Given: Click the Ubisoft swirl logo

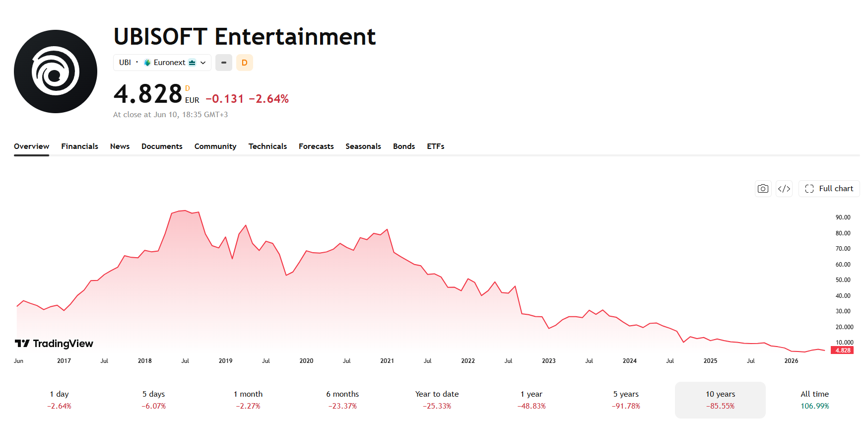Looking at the screenshot, I should pyautogui.click(x=56, y=71).
